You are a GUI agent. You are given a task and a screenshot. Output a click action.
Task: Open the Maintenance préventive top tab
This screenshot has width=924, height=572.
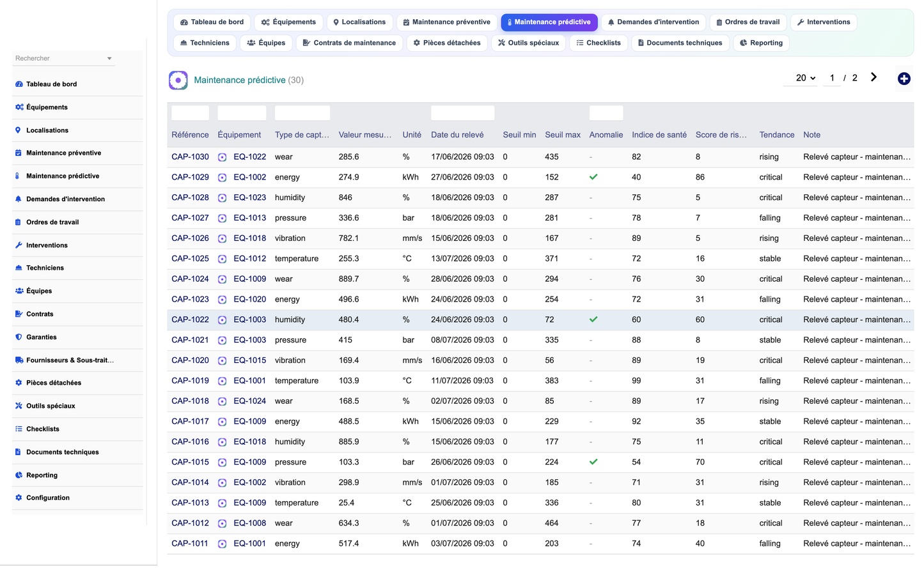coord(447,22)
